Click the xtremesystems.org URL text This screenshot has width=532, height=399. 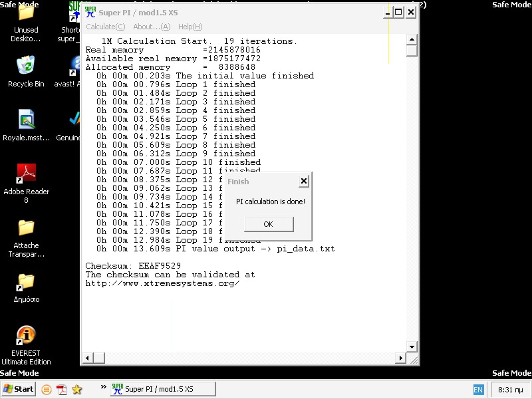point(162,283)
